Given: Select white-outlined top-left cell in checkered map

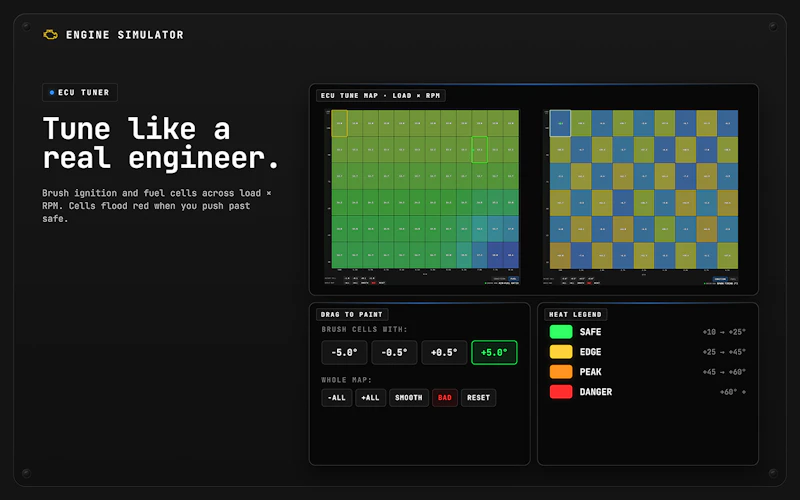Looking at the screenshot, I should 560,123.
